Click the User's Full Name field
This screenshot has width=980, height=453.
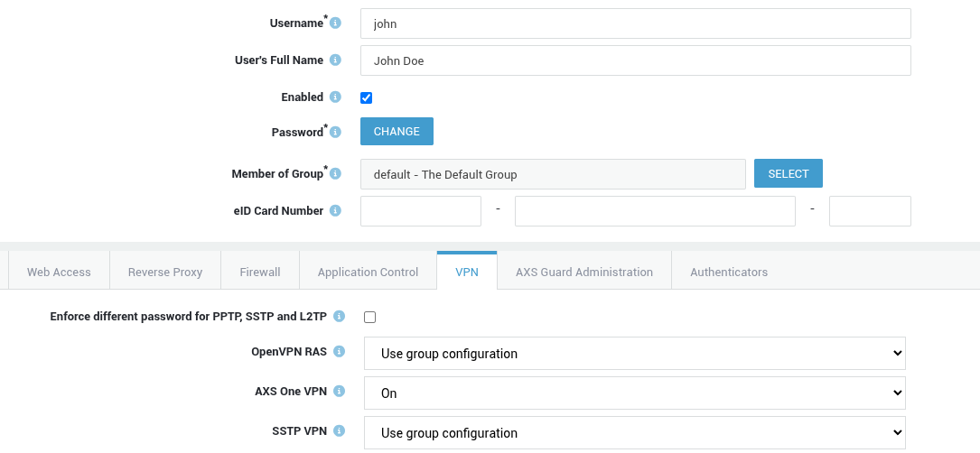tap(636, 60)
